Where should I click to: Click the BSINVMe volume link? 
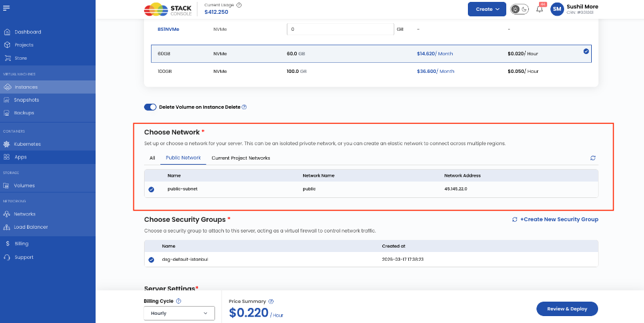tap(169, 29)
